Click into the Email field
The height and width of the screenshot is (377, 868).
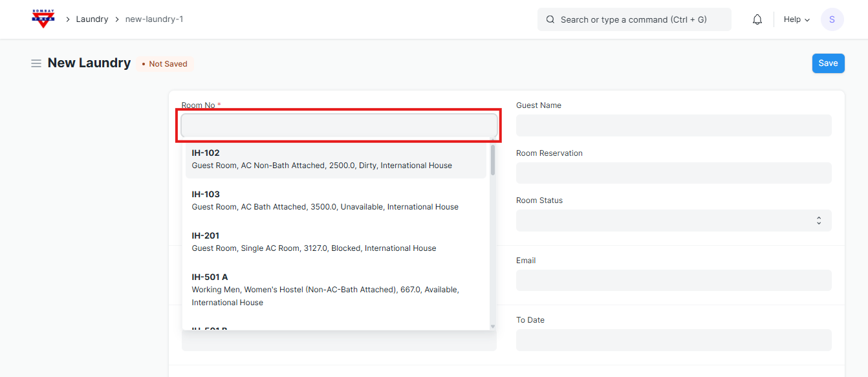click(x=673, y=280)
